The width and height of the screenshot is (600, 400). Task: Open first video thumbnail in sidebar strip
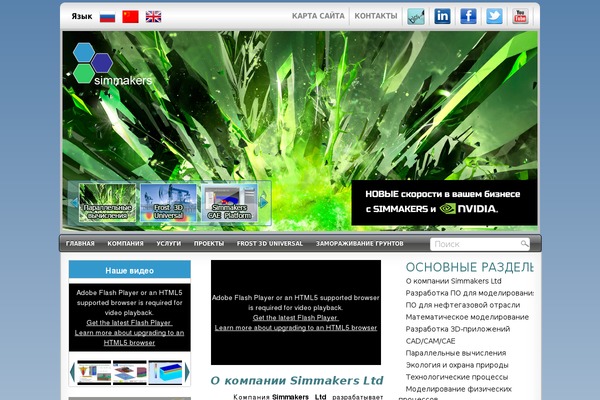coord(94,372)
